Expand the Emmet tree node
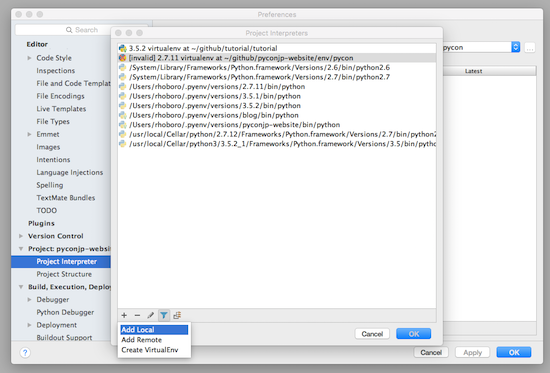The image size is (550, 373). click(x=29, y=134)
